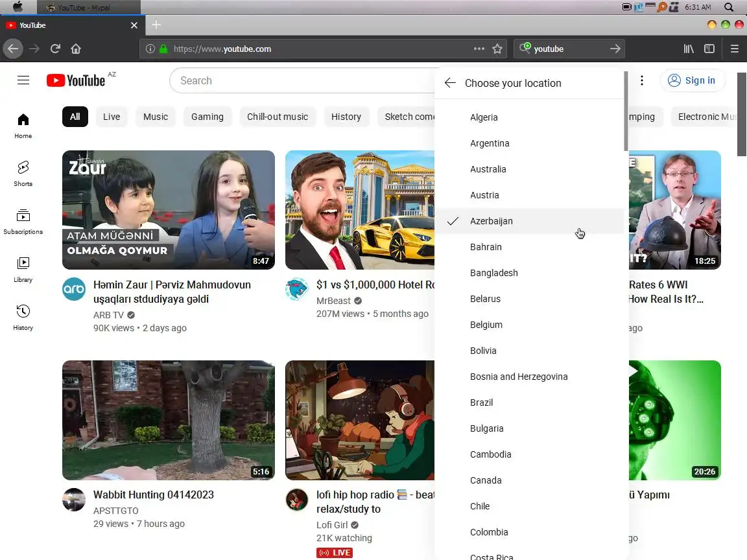Click the Sign in button
Screen dimensions: 747x560
click(x=693, y=80)
